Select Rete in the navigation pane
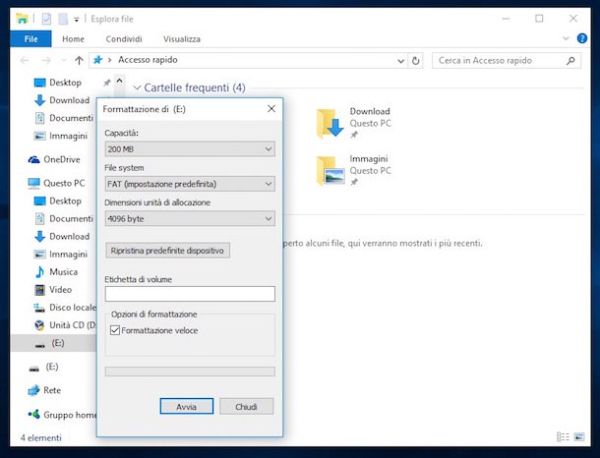This screenshot has height=458, width=600. click(x=51, y=390)
